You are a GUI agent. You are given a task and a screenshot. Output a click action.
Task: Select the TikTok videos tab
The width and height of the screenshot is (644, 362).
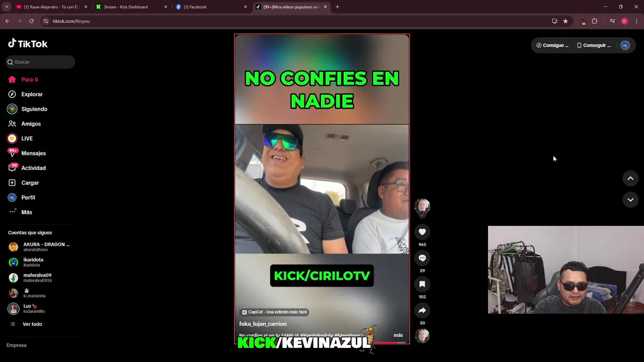click(291, 7)
